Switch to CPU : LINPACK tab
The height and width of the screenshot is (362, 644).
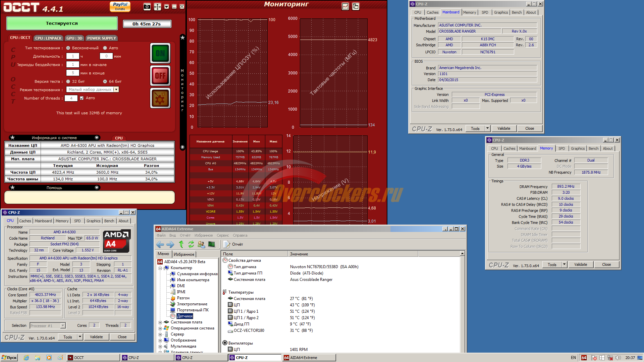[48, 38]
